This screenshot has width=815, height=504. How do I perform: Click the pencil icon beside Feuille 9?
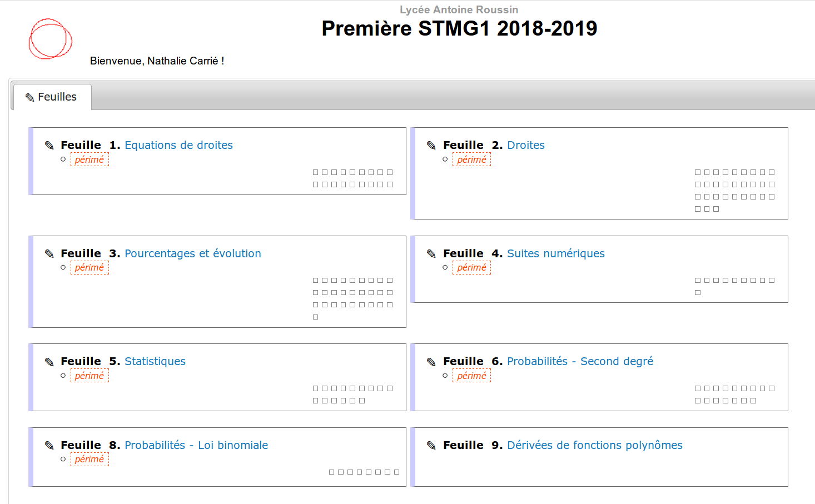click(431, 446)
